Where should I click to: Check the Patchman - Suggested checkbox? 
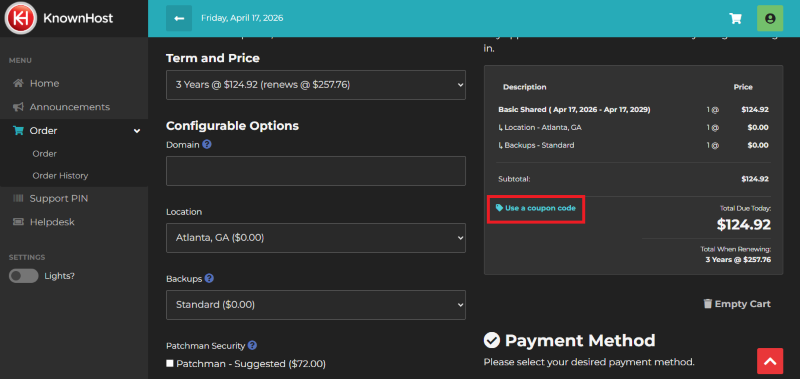(170, 364)
